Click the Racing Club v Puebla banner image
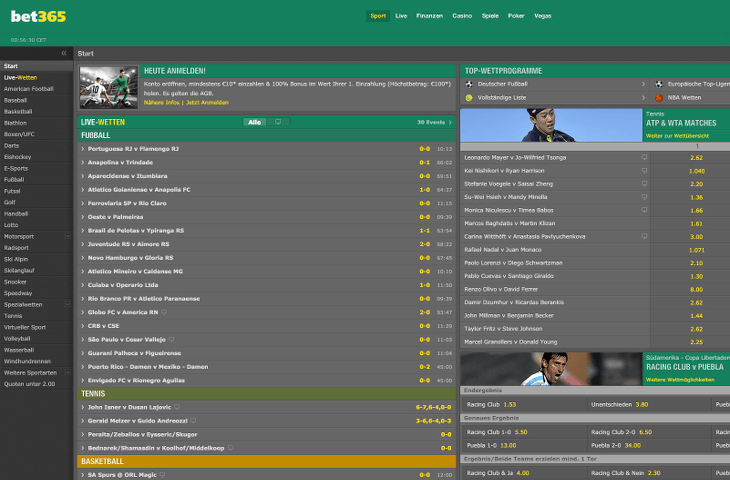 tap(551, 369)
